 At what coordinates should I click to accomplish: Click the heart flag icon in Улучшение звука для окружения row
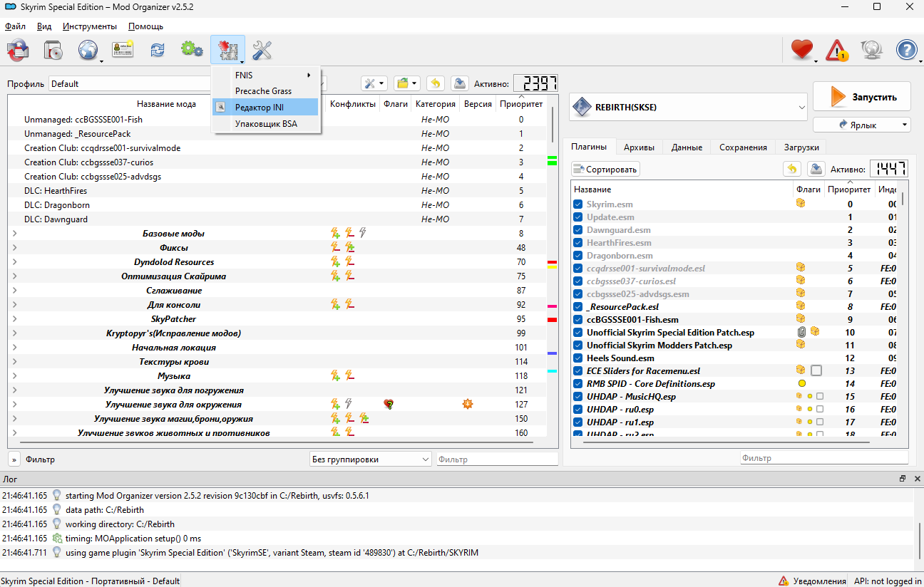pos(389,404)
